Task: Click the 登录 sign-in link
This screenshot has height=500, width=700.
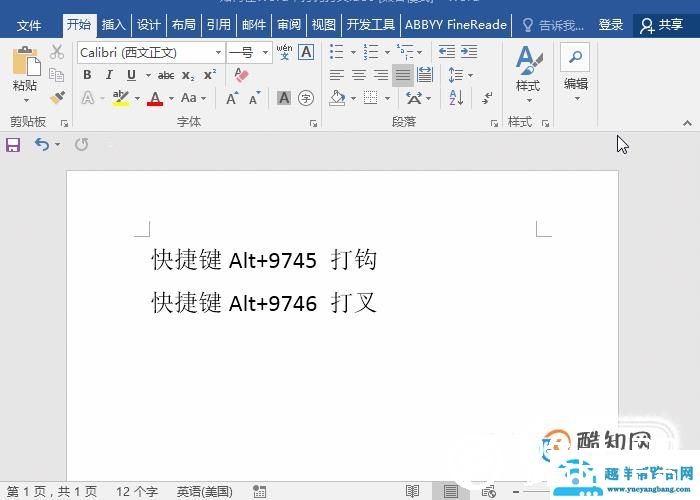Action: click(x=610, y=25)
